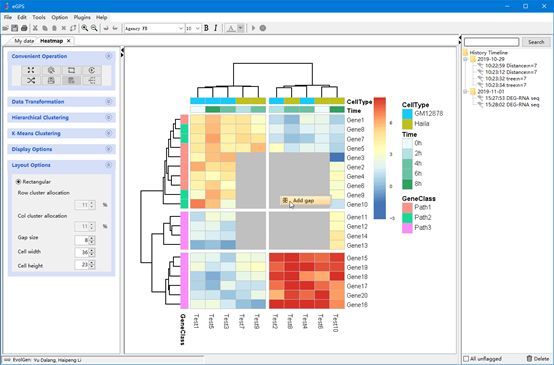Open the Option menu
The image size is (554, 365).
coord(60,17)
